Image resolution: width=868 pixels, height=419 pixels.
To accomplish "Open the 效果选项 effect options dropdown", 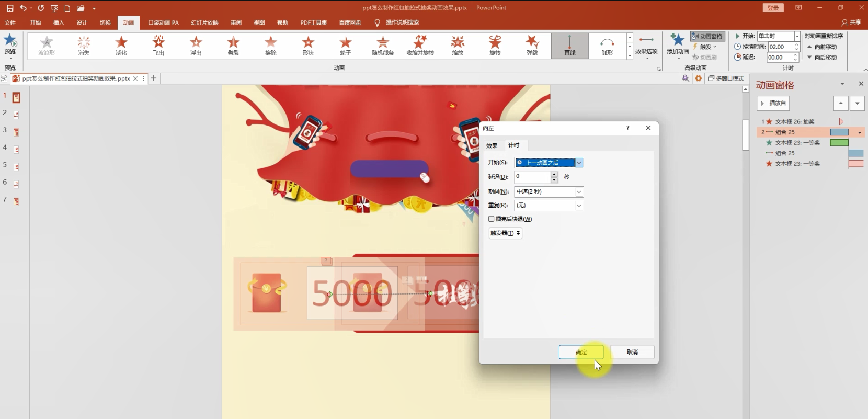I will 646,47.
